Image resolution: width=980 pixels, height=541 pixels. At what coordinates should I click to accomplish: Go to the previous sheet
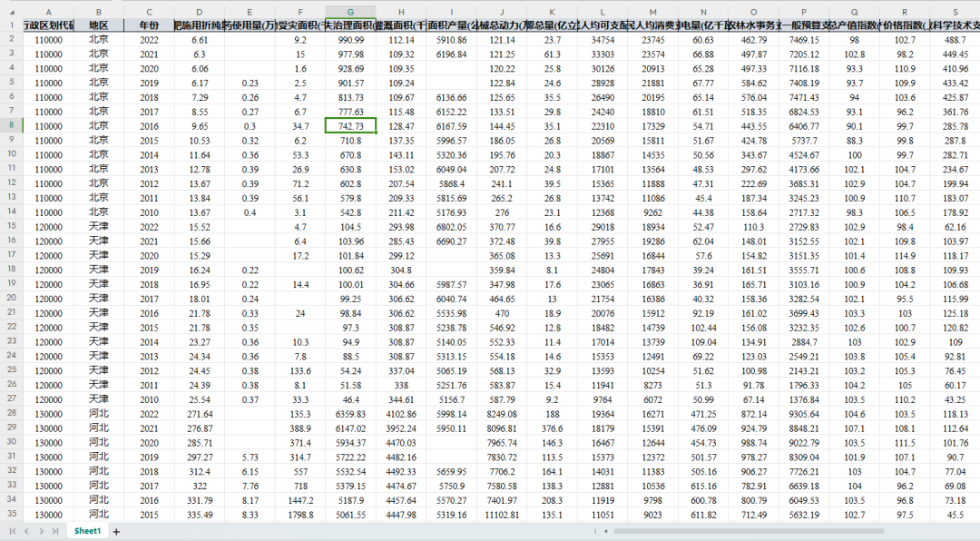[x=27, y=530]
